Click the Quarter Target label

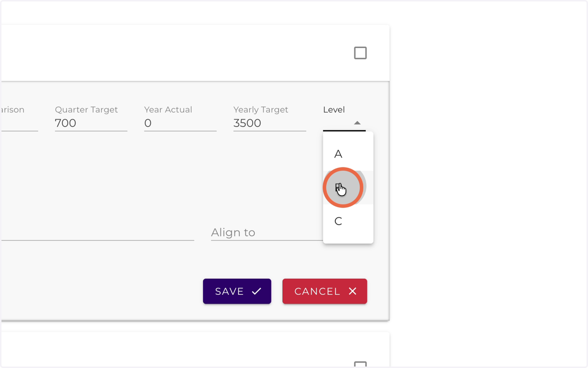pyautogui.click(x=86, y=110)
